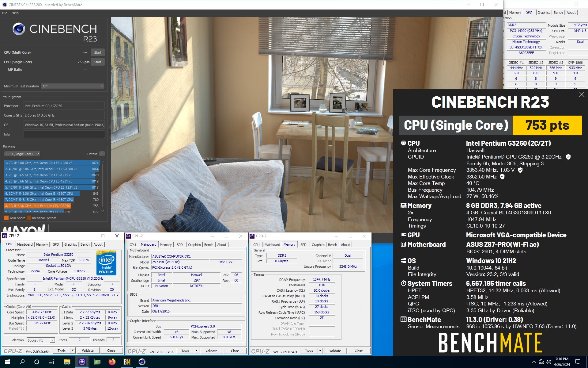
Task: Open CPU (Single Core) ranking dropdown
Action: click(22, 154)
